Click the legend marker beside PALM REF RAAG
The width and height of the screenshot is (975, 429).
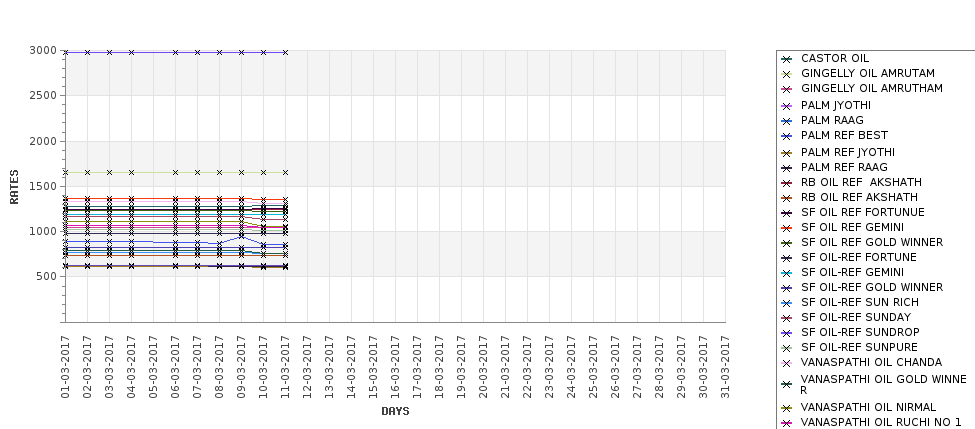(787, 168)
